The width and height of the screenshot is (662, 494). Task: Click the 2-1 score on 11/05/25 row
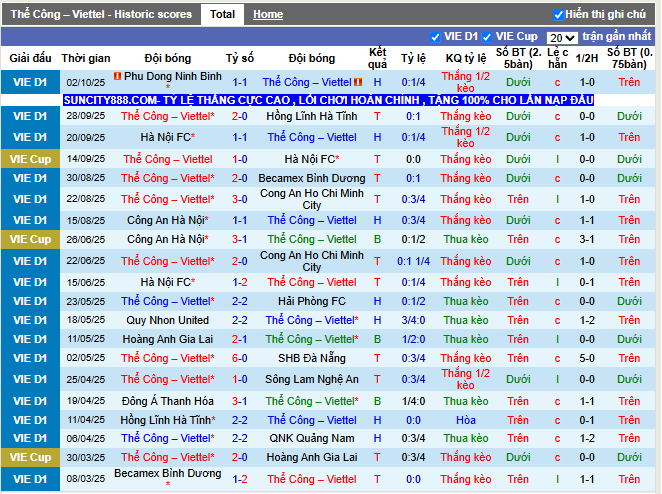tap(239, 339)
